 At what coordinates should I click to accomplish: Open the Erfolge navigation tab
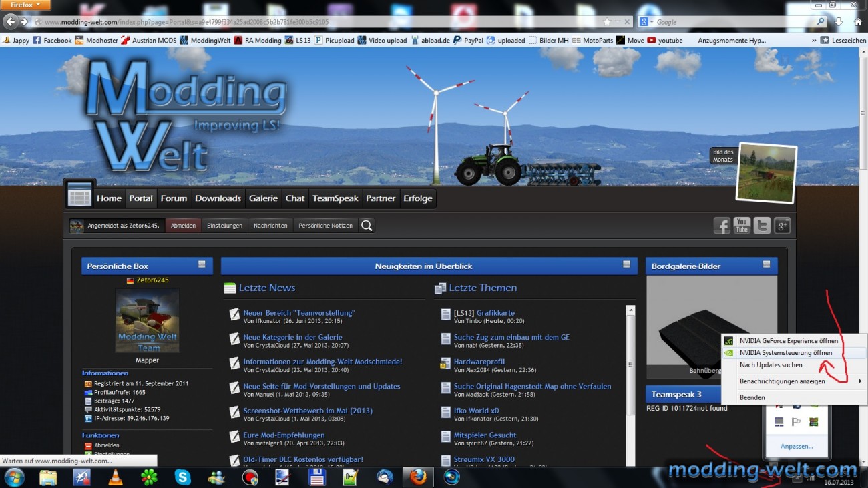click(418, 198)
